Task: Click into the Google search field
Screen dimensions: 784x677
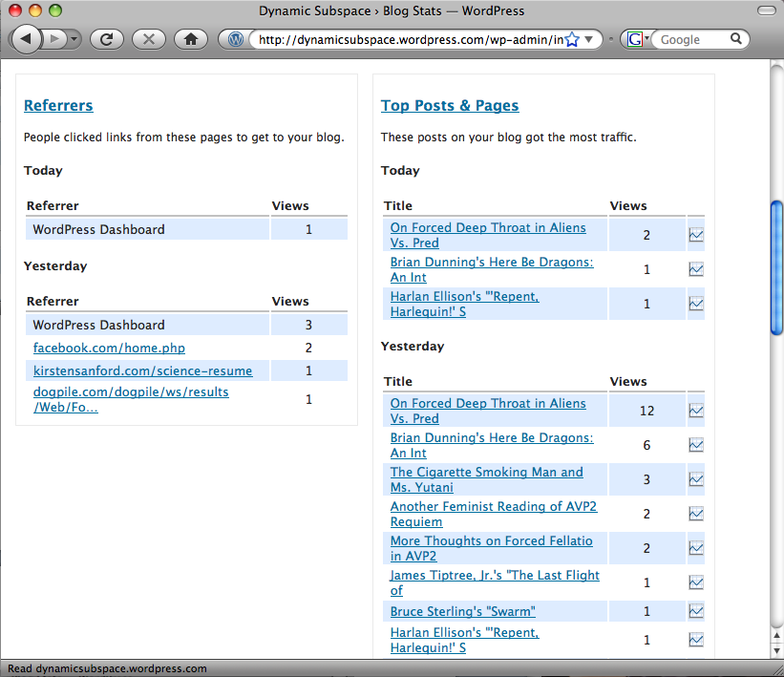Action: 691,39
